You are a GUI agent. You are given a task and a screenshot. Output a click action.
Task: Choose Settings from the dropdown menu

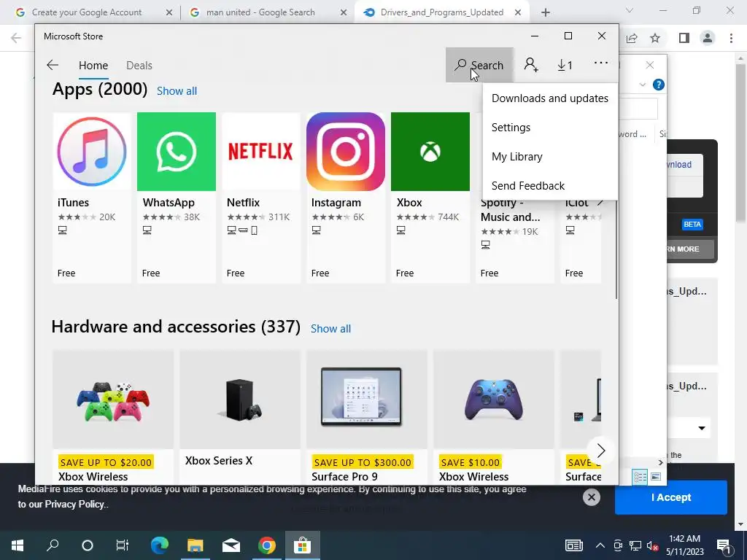(550, 127)
